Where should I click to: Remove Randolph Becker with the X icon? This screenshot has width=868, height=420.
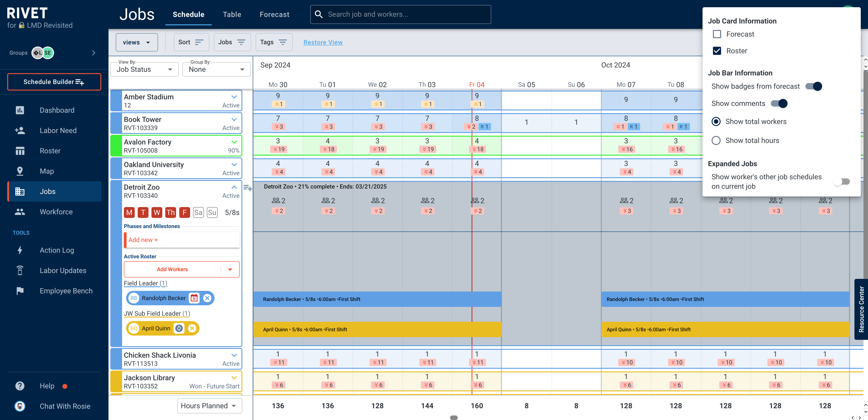(x=207, y=298)
